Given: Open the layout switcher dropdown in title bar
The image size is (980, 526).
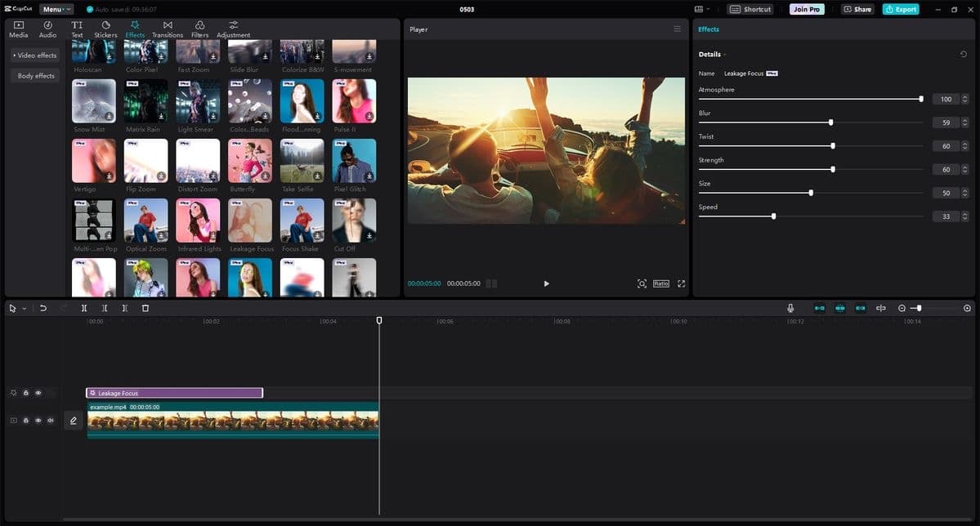Looking at the screenshot, I should (702, 9).
